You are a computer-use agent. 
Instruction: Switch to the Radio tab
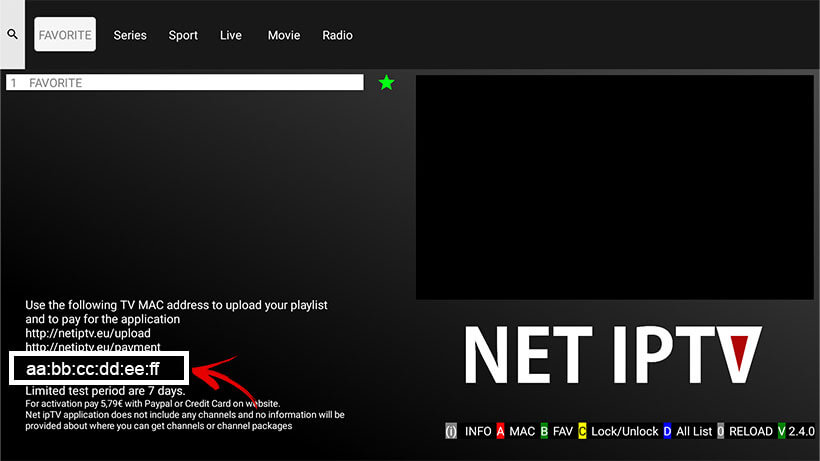pyautogui.click(x=337, y=35)
